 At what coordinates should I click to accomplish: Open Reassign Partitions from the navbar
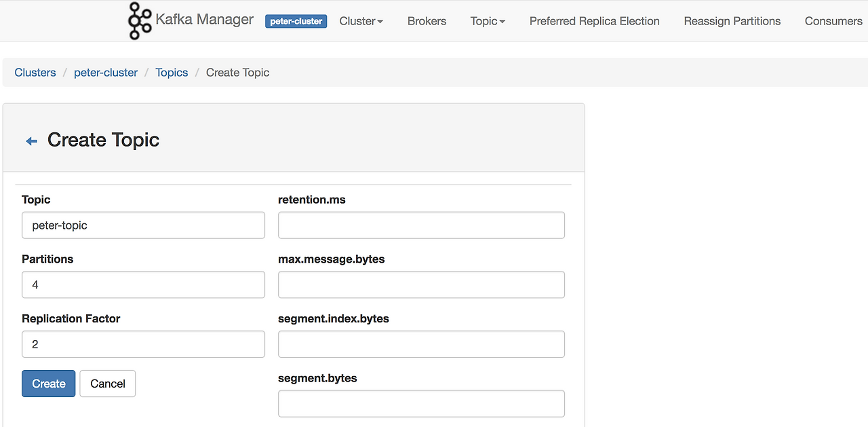732,21
